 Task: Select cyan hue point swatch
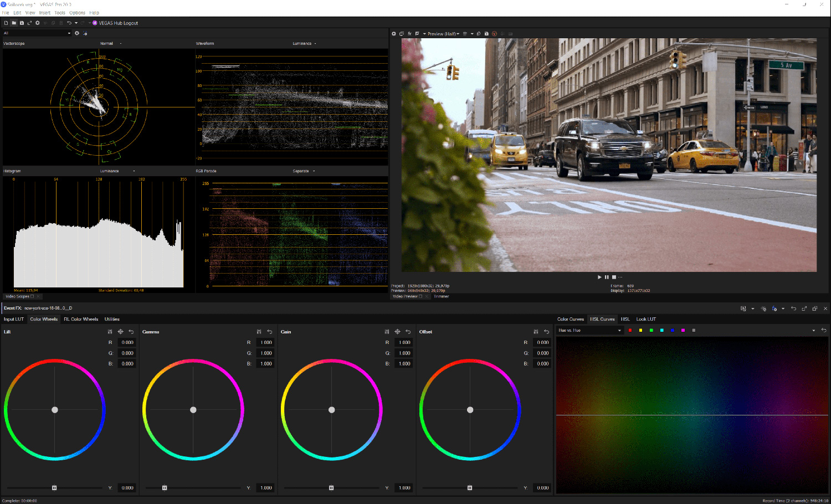(x=661, y=330)
